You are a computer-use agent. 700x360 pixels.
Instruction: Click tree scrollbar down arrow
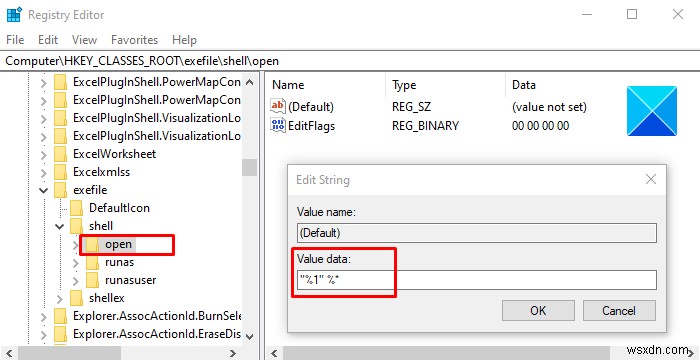(x=250, y=336)
